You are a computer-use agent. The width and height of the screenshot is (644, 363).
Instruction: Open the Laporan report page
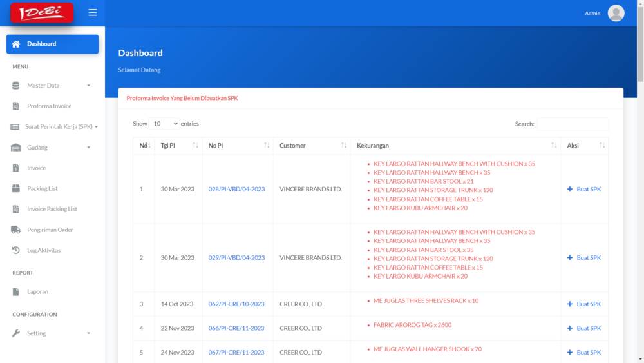point(37,292)
